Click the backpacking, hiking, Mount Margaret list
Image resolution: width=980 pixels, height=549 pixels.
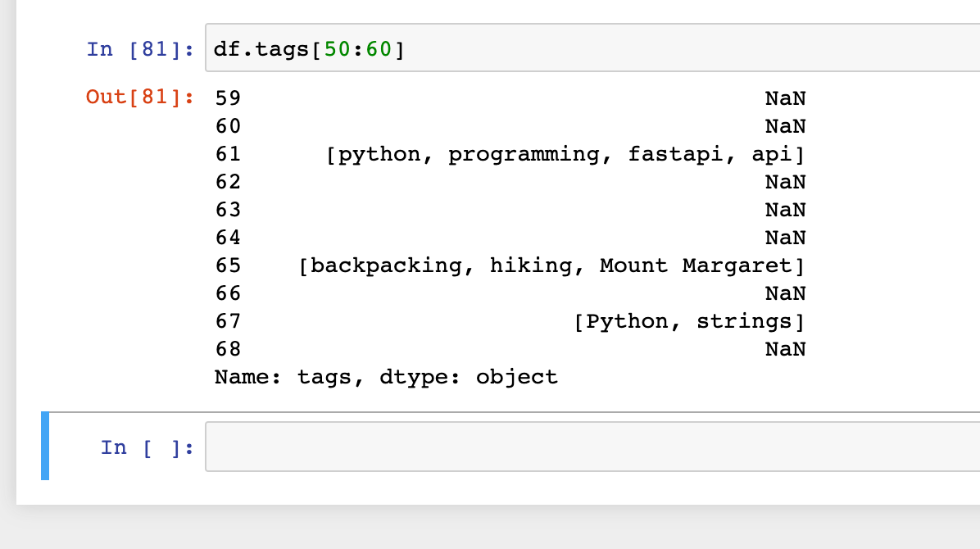552,265
